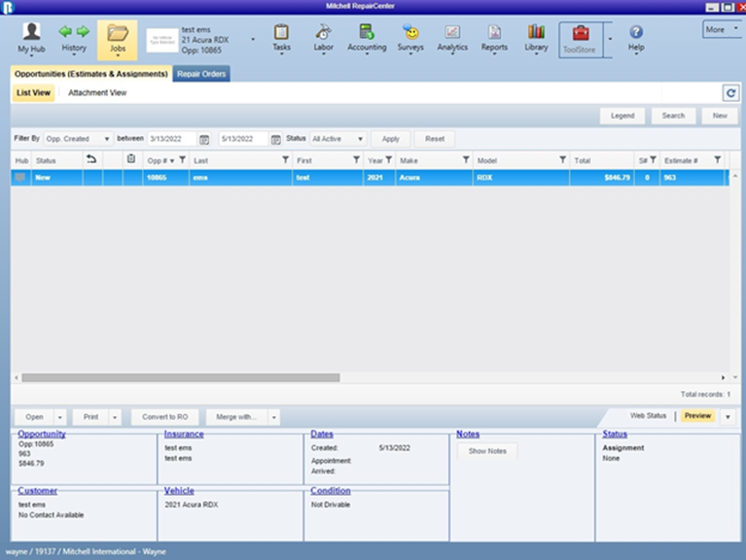Click the undo arrow column header icon
The height and width of the screenshot is (560, 746).
click(91, 158)
